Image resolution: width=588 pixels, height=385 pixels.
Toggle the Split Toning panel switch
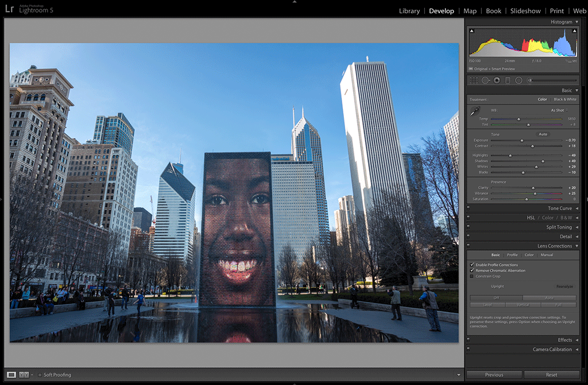(x=468, y=226)
